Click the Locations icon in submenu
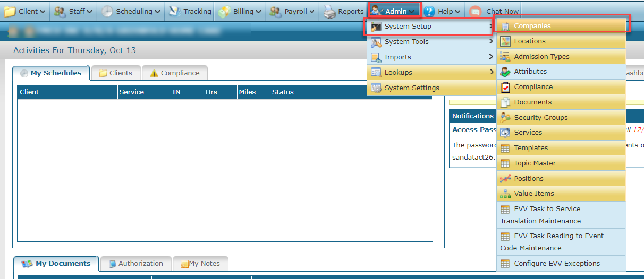Screen dimensions: 644x279 [505, 41]
